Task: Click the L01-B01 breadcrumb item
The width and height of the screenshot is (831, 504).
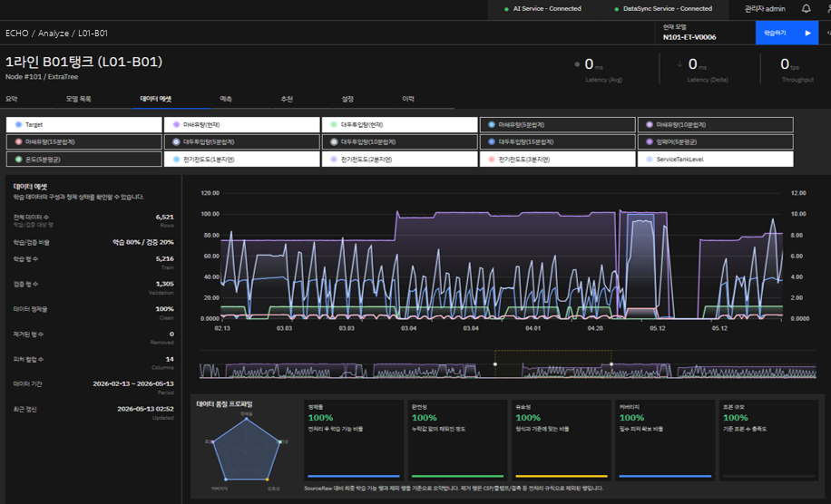Action: click(93, 33)
